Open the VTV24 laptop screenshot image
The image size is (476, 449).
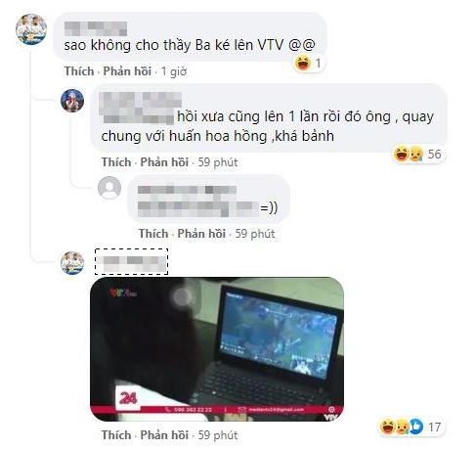coord(217,349)
